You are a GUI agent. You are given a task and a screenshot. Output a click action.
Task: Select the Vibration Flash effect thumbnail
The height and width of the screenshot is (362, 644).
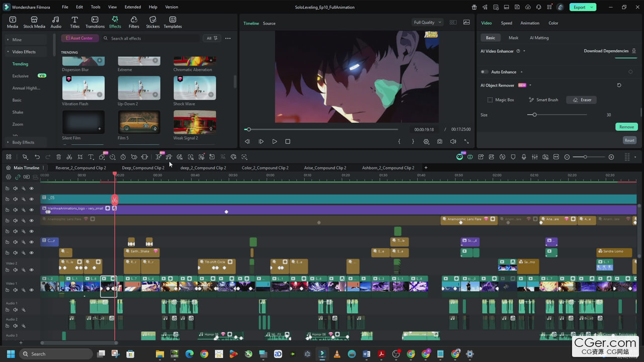[84, 88]
